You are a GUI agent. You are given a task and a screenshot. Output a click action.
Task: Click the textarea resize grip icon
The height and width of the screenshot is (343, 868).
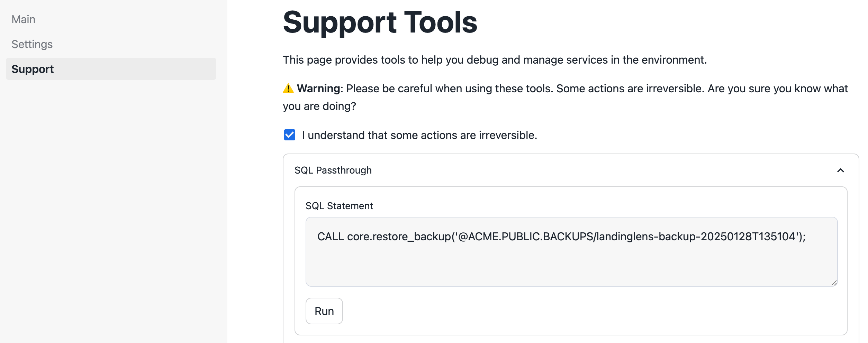coord(834,283)
